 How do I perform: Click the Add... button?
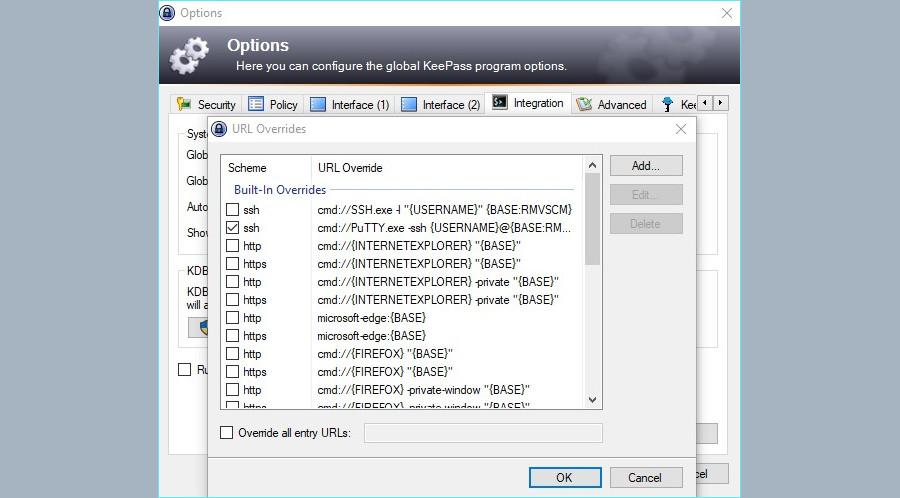[646, 166]
